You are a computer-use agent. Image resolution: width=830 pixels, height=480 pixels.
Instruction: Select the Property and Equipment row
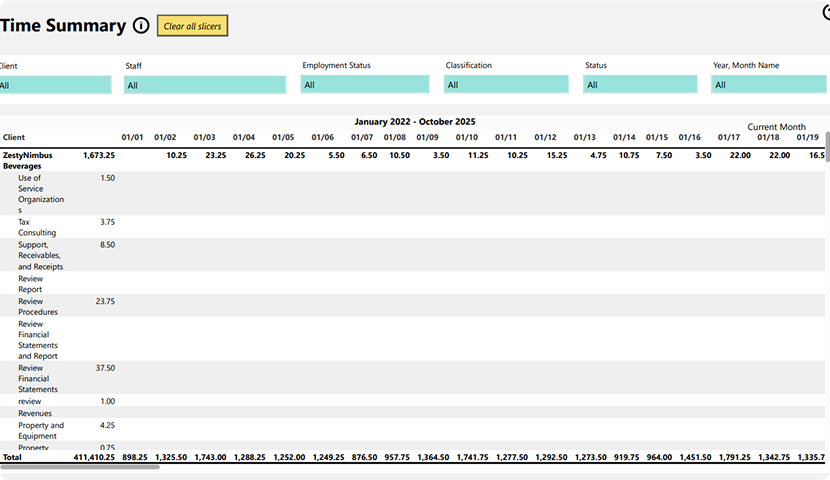pyautogui.click(x=41, y=431)
